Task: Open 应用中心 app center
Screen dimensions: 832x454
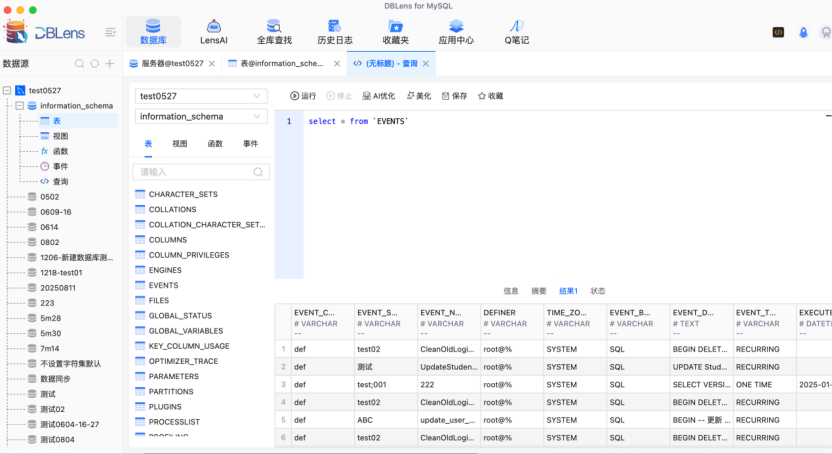Action: 456,32
